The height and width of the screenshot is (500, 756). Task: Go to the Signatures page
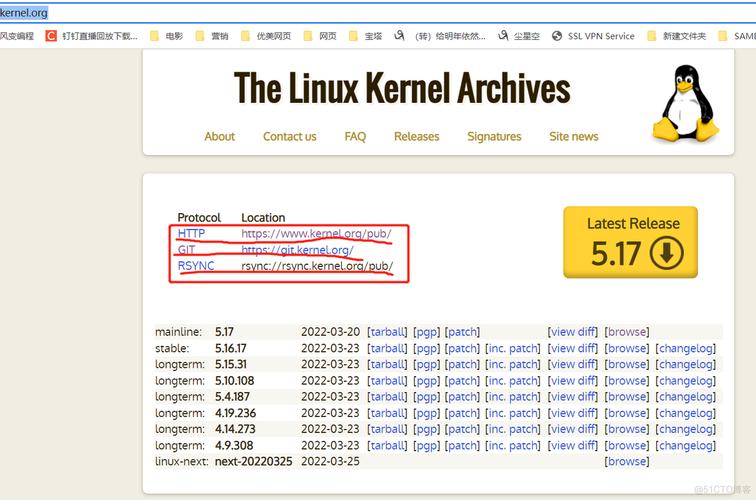tap(494, 136)
